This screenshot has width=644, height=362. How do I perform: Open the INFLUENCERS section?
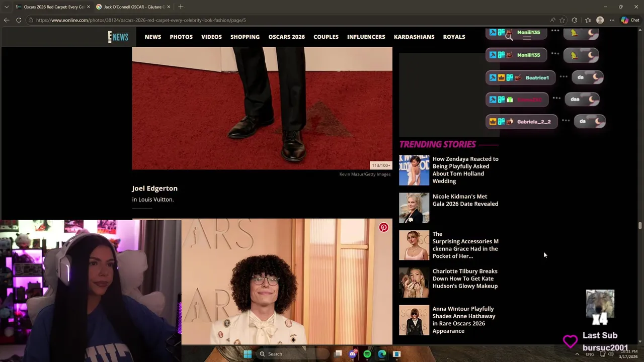(366, 37)
